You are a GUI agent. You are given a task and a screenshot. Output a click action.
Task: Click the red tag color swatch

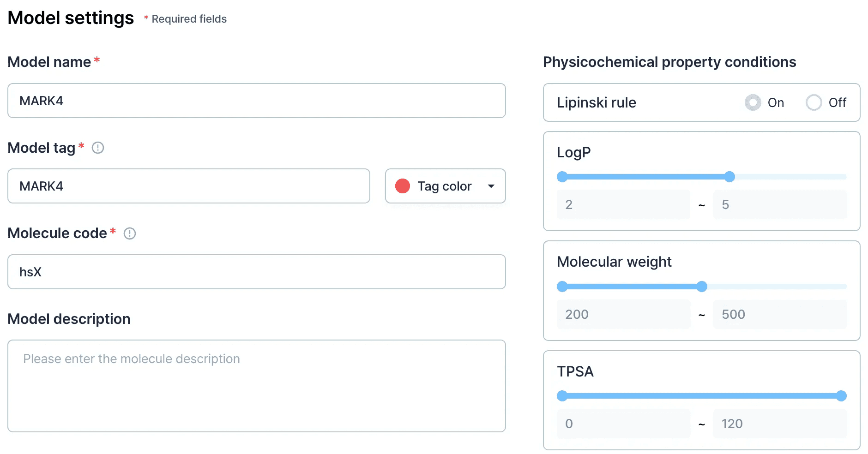[403, 186]
